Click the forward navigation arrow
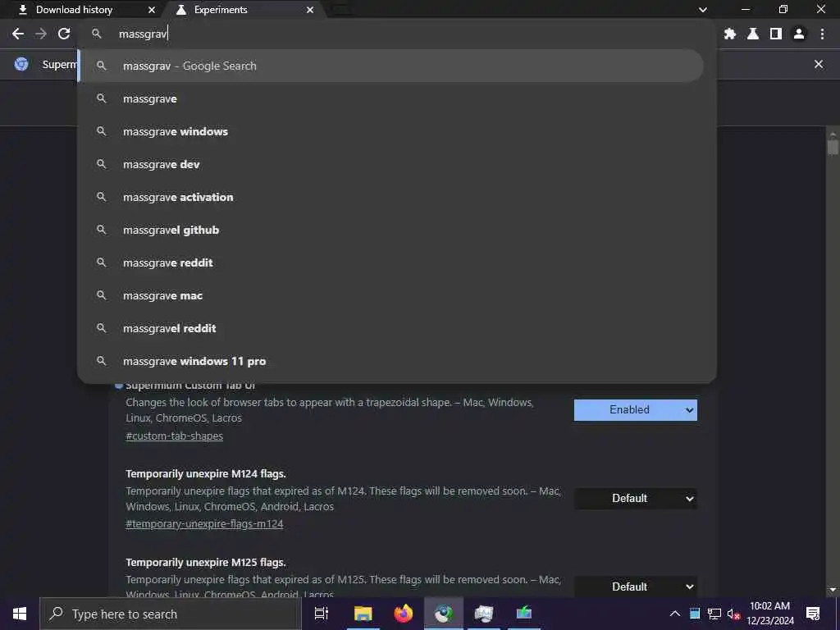This screenshot has width=840, height=630. pyautogui.click(x=41, y=34)
